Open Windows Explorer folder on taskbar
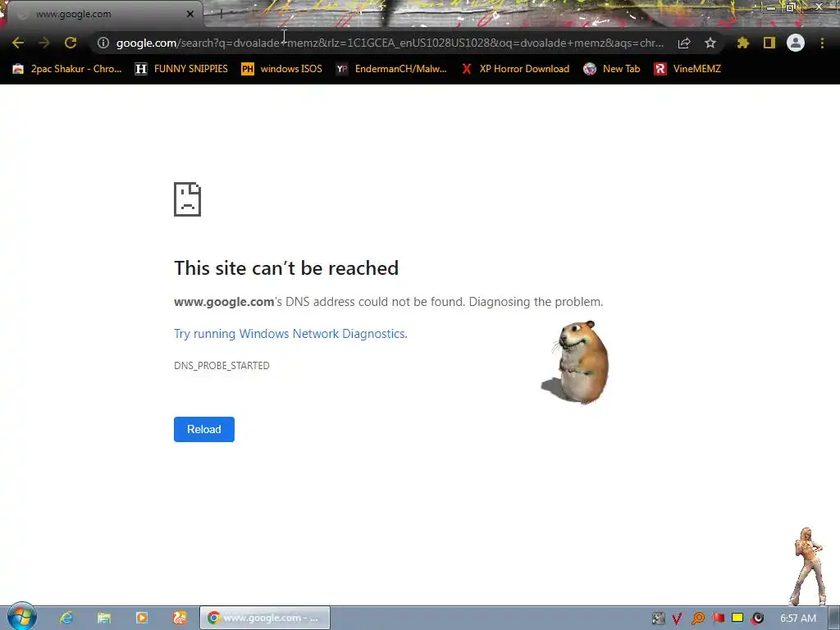Viewport: 840px width, 630px height. [x=104, y=618]
